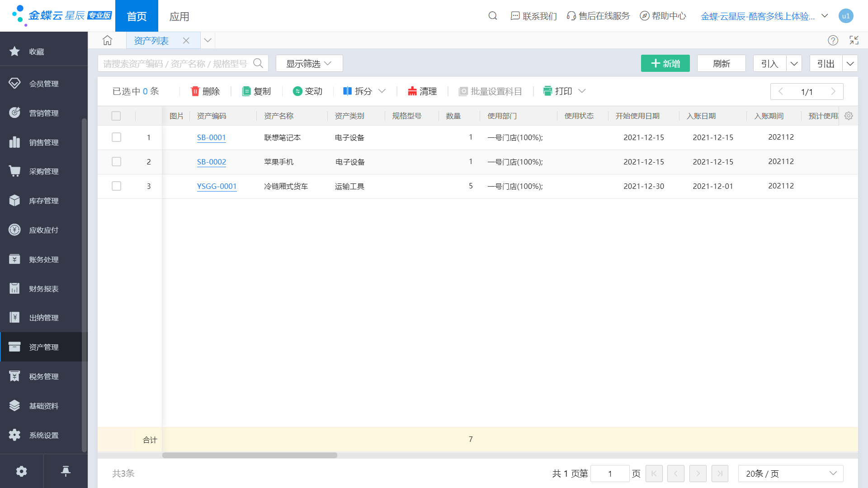Click the 刷新 refresh button
The height and width of the screenshot is (488, 868).
722,63
